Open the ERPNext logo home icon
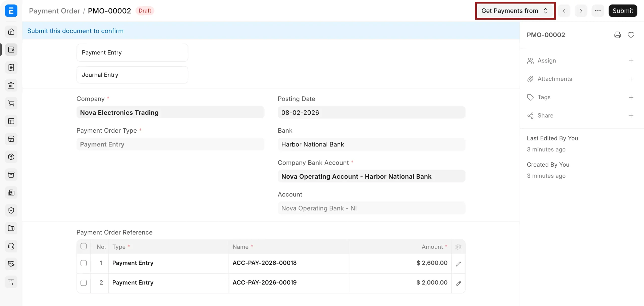Image resolution: width=644 pixels, height=306 pixels. click(11, 11)
